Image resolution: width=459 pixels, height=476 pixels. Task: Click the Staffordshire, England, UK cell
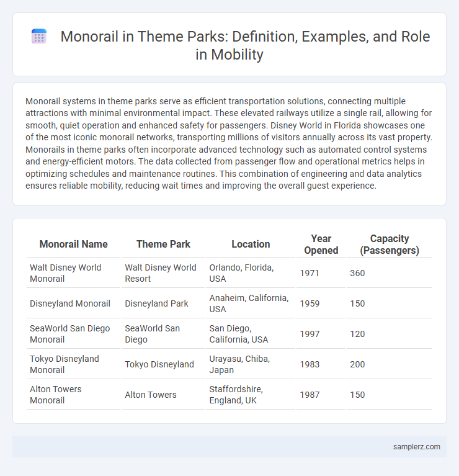tap(251, 394)
